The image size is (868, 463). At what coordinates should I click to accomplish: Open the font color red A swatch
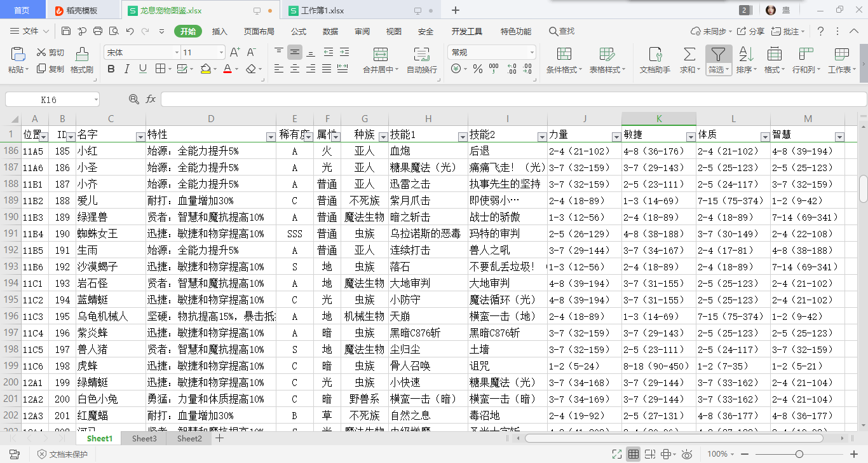[x=227, y=69]
